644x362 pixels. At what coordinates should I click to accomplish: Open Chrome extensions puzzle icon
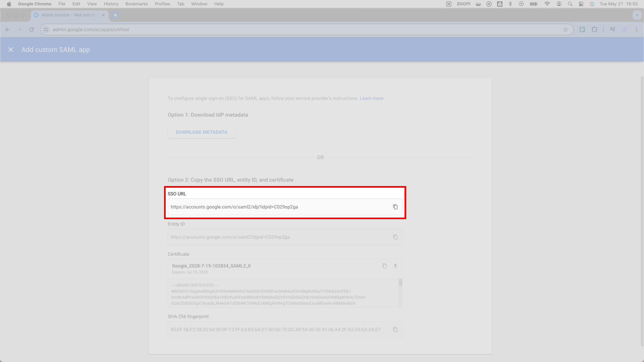[594, 29]
